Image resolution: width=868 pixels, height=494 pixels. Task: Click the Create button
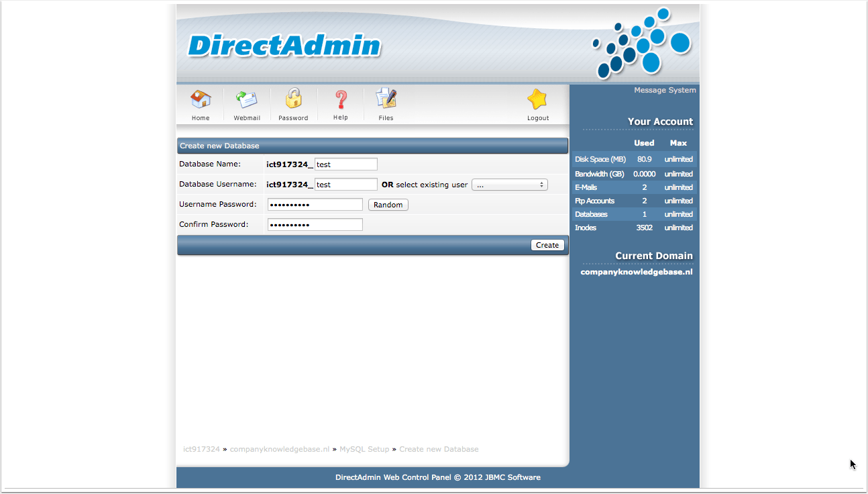coord(547,245)
